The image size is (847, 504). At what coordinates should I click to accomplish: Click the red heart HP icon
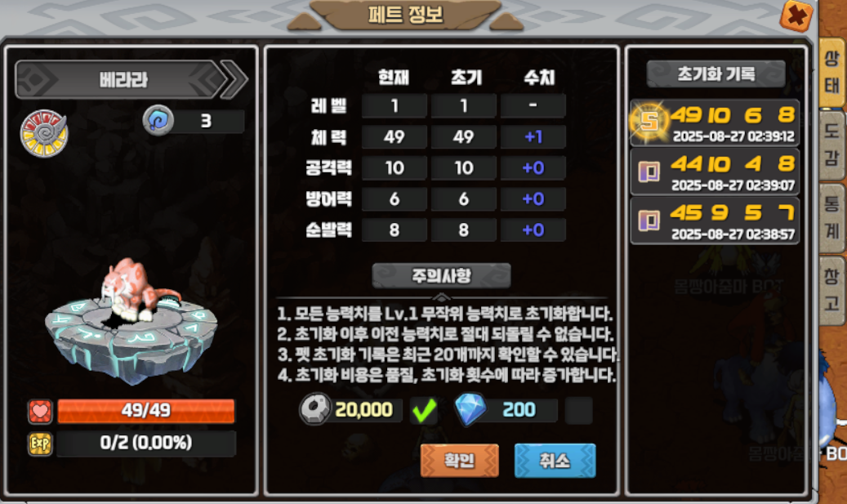coord(40,412)
